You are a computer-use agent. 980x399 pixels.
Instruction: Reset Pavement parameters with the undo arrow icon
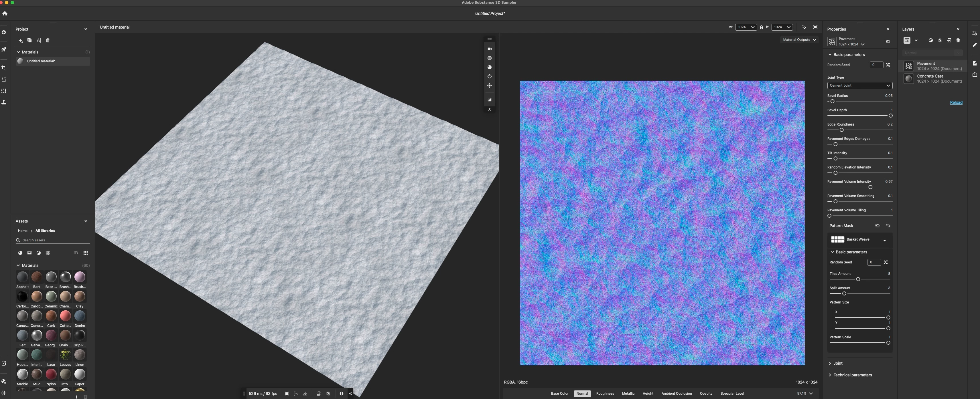pyautogui.click(x=888, y=41)
